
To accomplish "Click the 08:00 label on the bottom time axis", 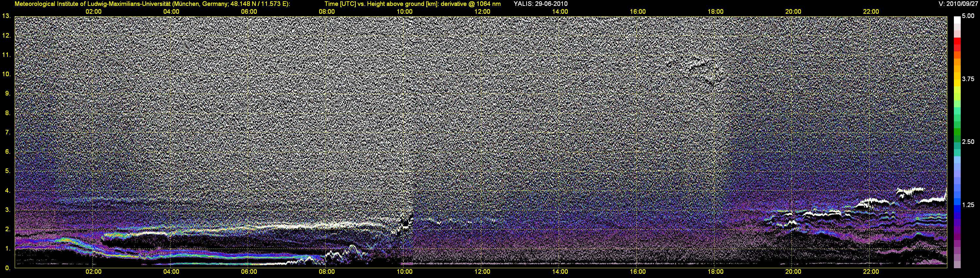I will pyautogui.click(x=327, y=272).
